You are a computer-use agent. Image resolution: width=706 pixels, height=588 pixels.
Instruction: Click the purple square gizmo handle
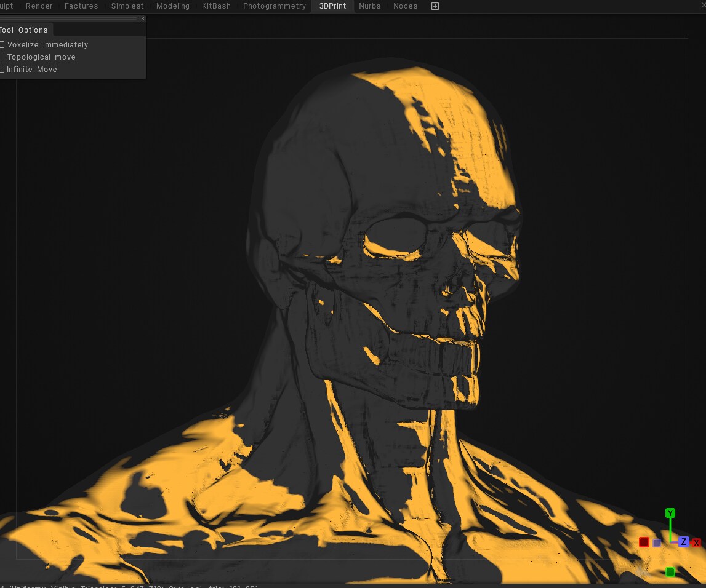[x=657, y=543]
